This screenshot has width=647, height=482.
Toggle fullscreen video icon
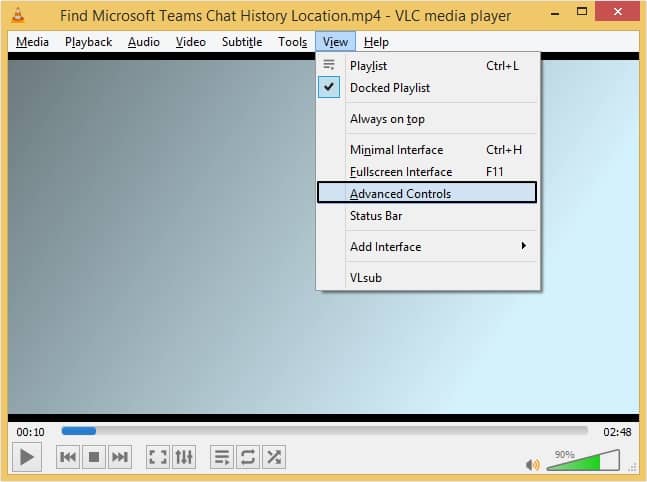click(158, 457)
